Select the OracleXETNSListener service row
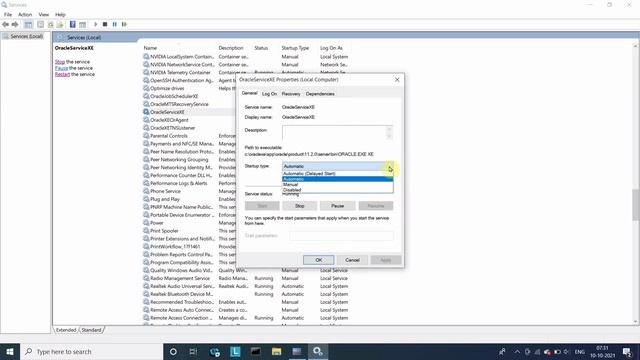The width and height of the screenshot is (640, 360). pyautogui.click(x=173, y=128)
